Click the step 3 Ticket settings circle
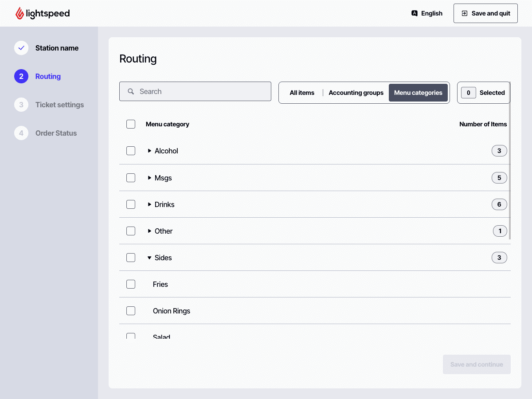Screen dimensions: 532x399 [21, 105]
